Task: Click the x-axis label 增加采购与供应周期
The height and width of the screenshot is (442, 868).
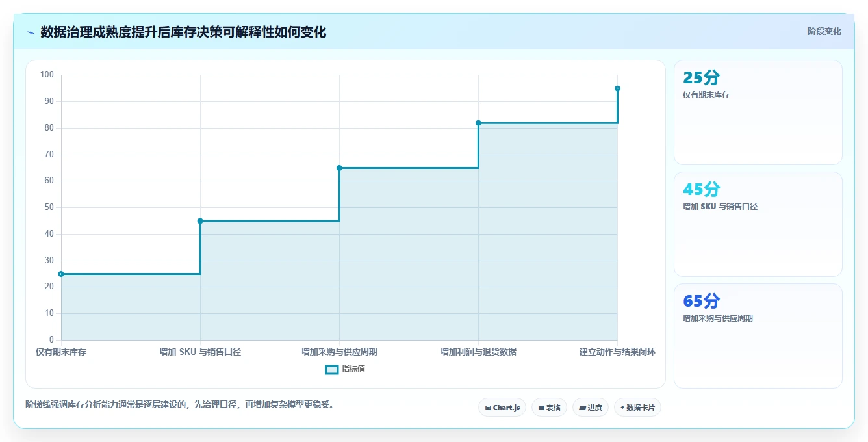Action: [339, 352]
